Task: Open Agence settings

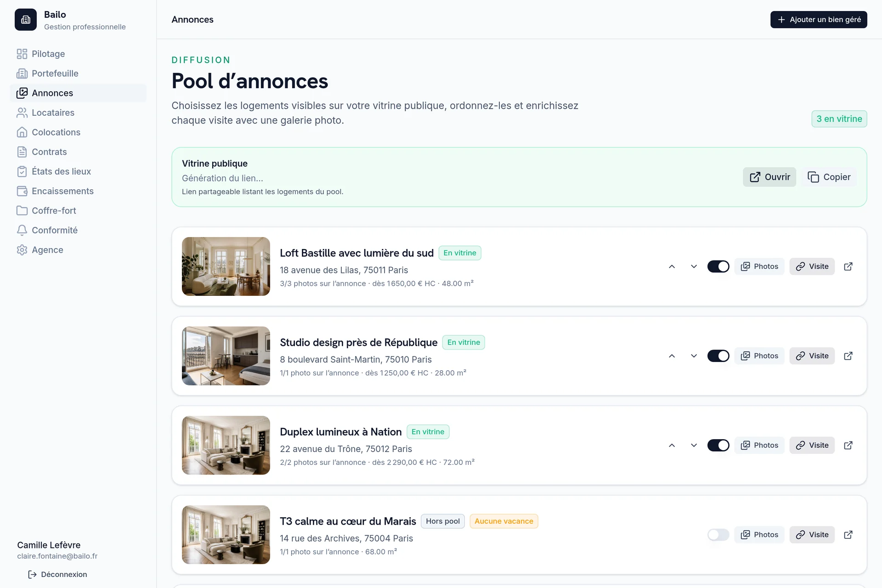Action: click(78, 250)
